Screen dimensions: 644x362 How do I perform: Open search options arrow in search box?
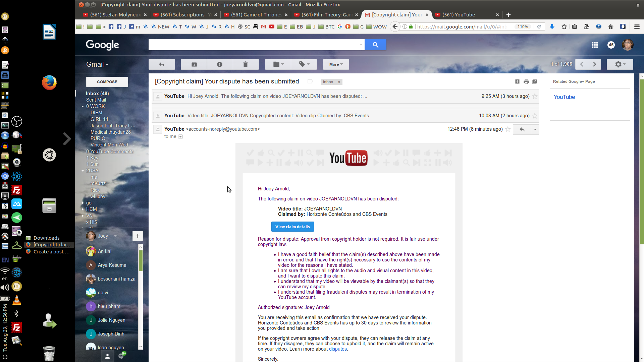[x=361, y=45]
